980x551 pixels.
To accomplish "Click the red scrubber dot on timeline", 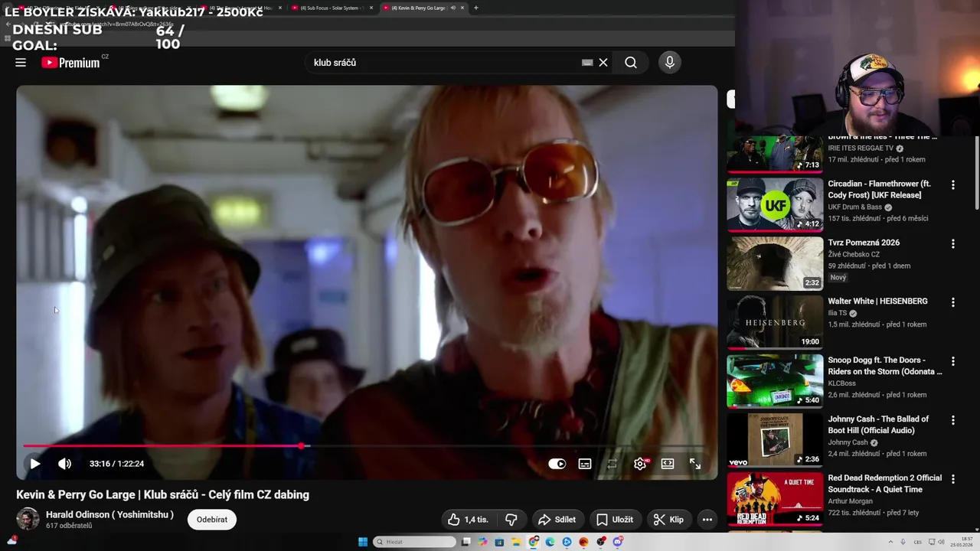I will (x=302, y=445).
